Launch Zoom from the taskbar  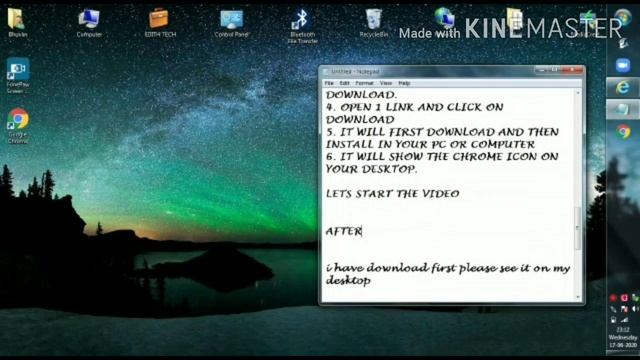tap(623, 65)
